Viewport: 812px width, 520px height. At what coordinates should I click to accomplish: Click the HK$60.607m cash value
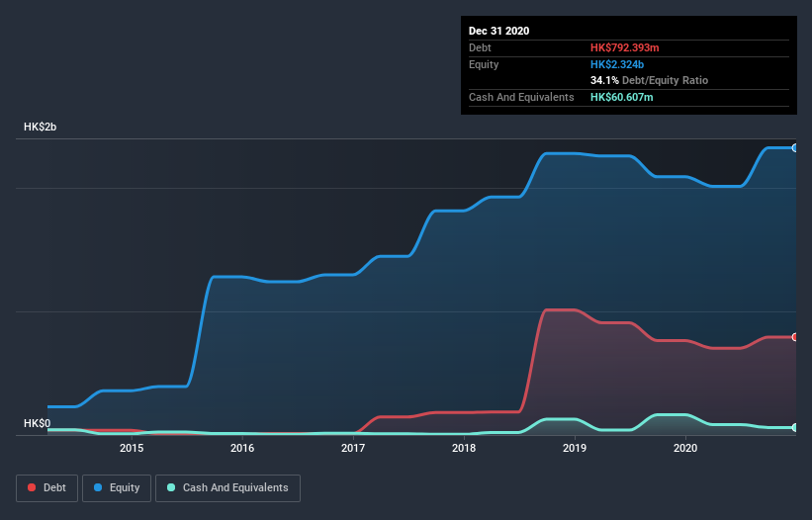[621, 97]
